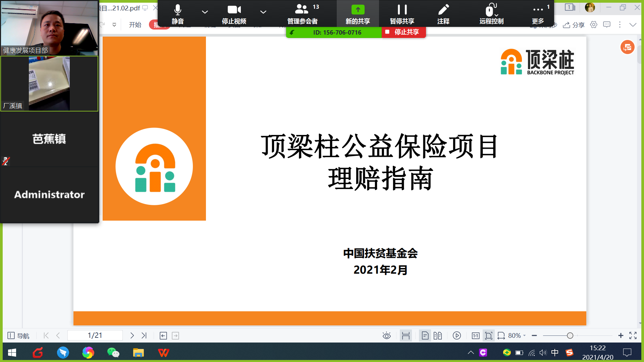Select the 芭蕉镇 participant tile
The width and height of the screenshot is (644, 362).
click(x=49, y=139)
